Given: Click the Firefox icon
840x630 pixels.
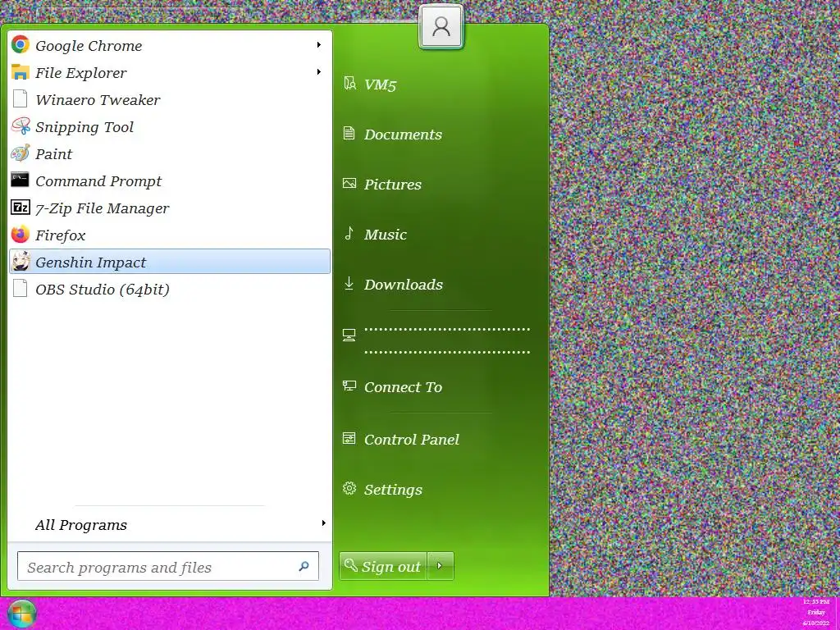Looking at the screenshot, I should [21, 235].
